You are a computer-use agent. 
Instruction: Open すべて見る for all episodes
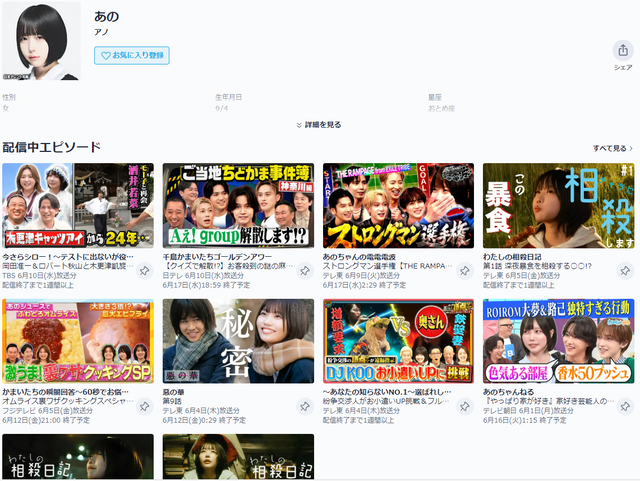coord(613,148)
